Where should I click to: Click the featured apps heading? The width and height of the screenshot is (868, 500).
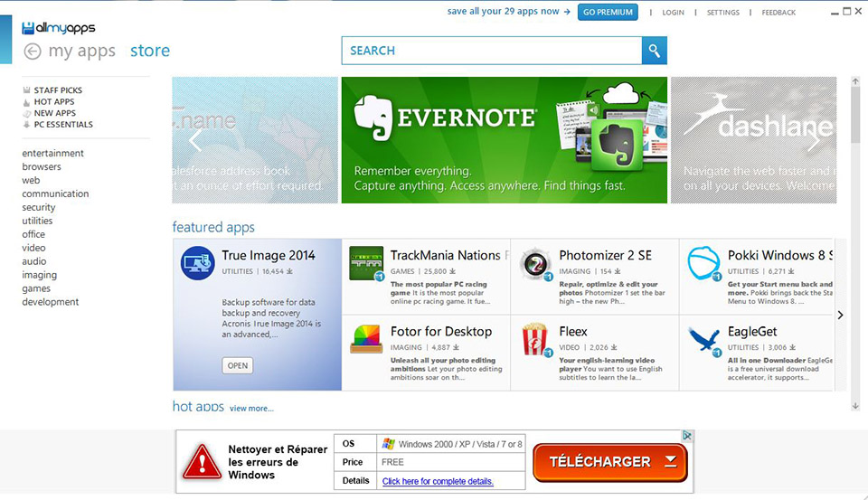[x=213, y=227]
